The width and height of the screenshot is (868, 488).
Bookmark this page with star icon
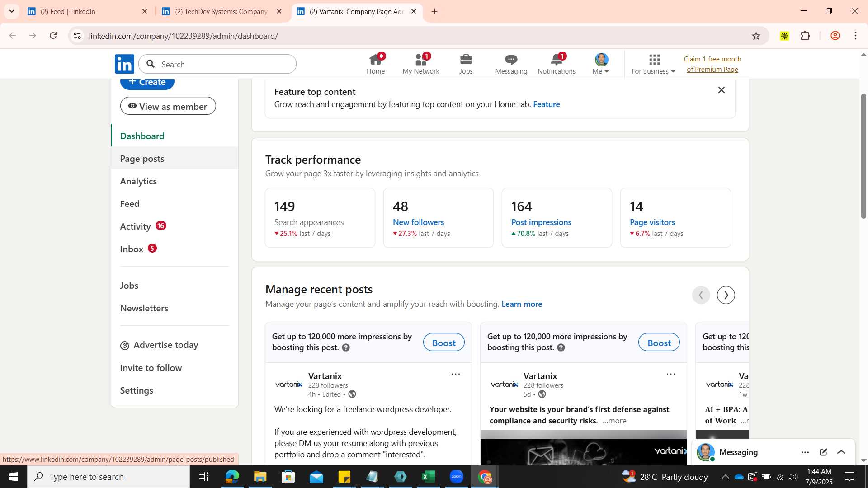756,36
